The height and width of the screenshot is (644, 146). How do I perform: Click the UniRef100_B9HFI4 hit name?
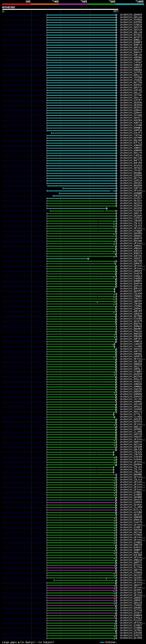(x=131, y=45)
